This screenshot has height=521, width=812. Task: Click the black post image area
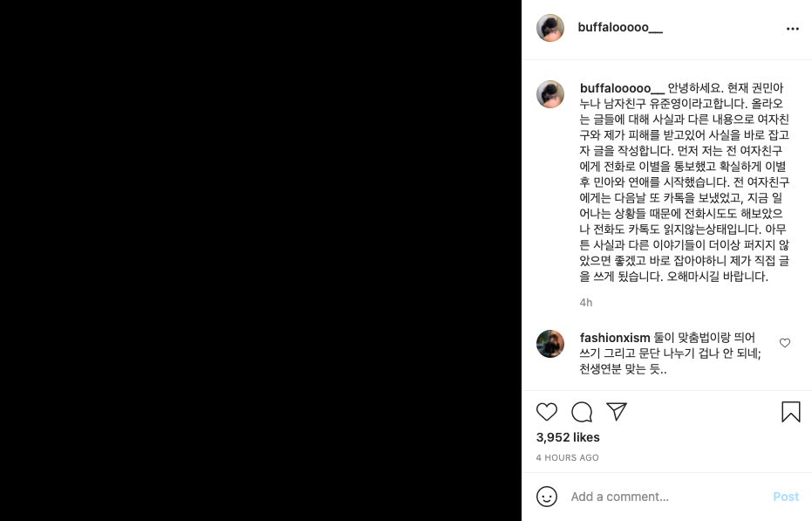point(261,260)
